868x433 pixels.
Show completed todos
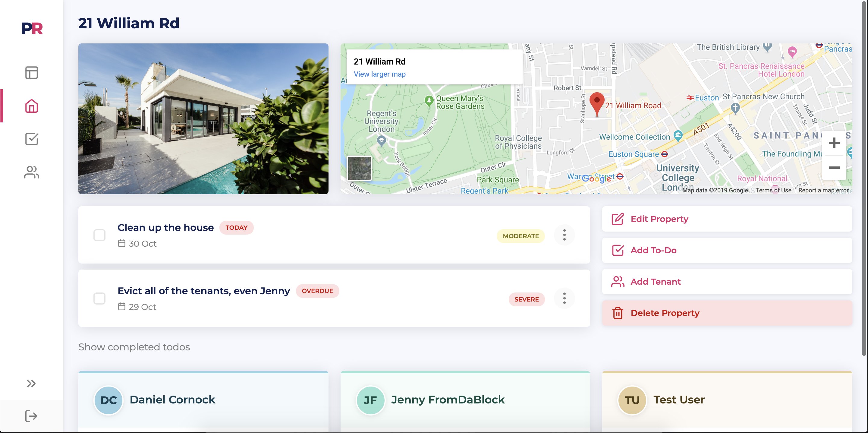[x=134, y=347]
